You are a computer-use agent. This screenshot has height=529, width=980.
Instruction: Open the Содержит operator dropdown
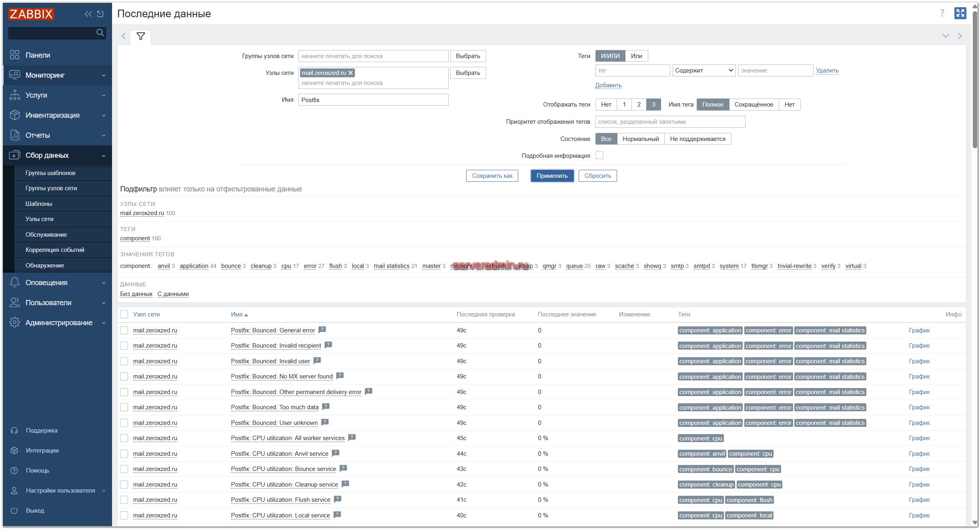(703, 70)
